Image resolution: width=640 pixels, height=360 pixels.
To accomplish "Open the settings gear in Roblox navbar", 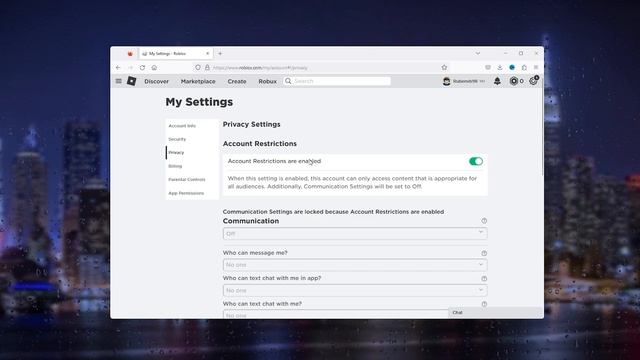I will click(x=533, y=81).
